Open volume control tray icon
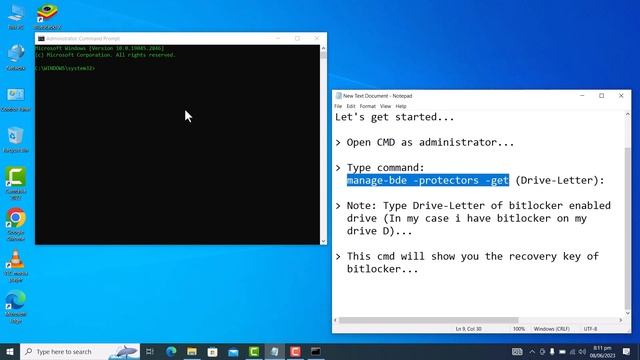This screenshot has width=640, height=360. 582,351
